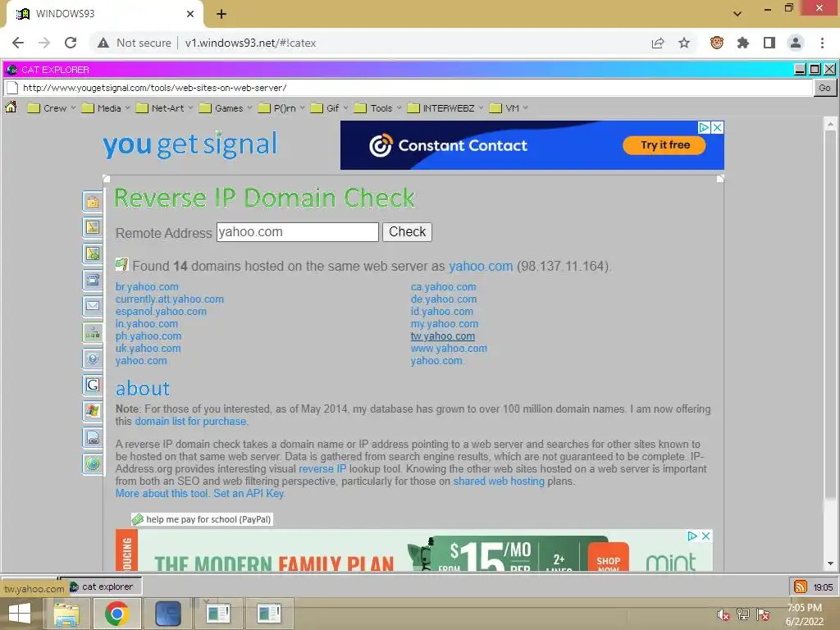840x630 pixels.
Task: Click the Windows flag icon in the sidebar
Action: 93,412
